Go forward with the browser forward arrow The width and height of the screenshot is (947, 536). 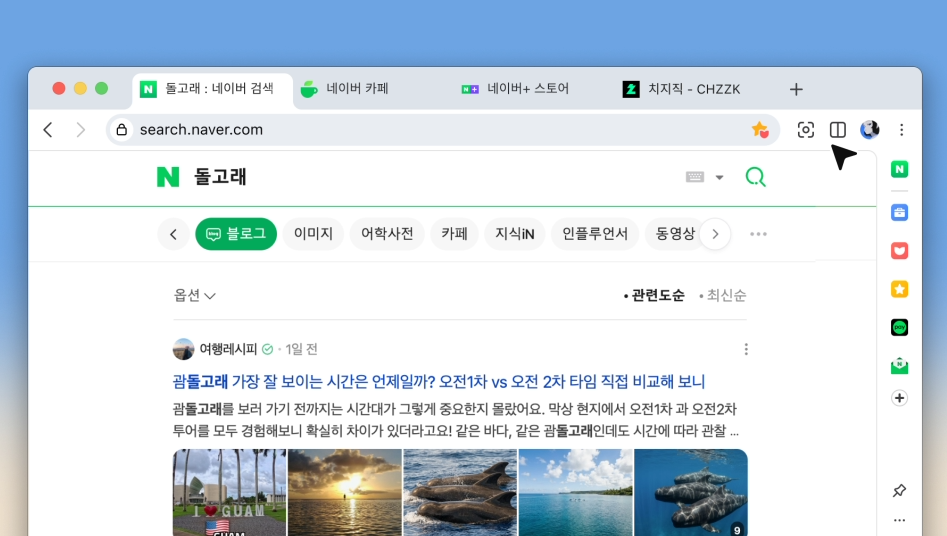(80, 130)
